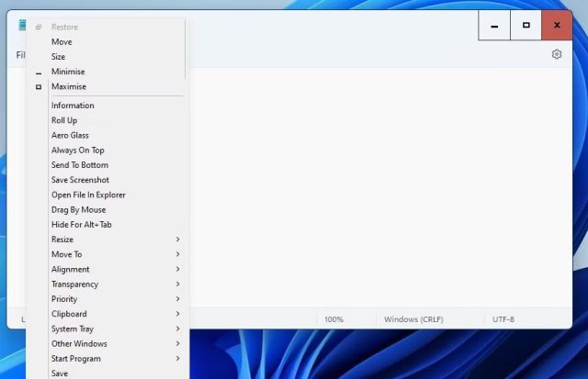Open the Notepad settings gear
588x379 pixels.
(x=557, y=54)
